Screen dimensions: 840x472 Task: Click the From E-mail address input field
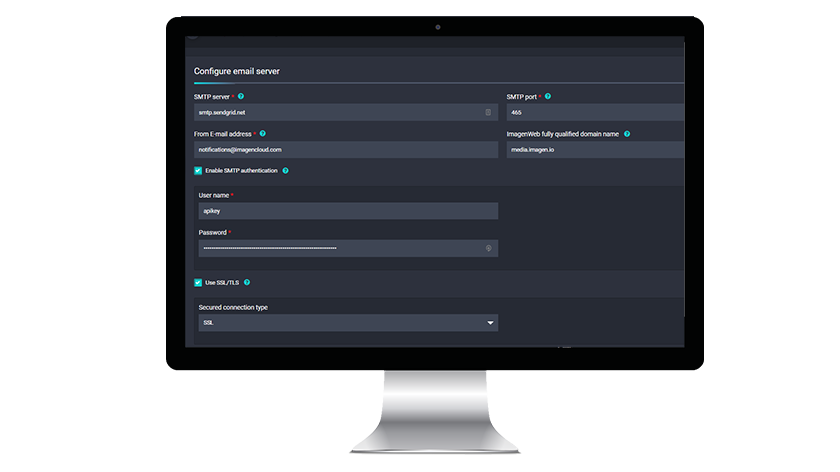(346, 149)
